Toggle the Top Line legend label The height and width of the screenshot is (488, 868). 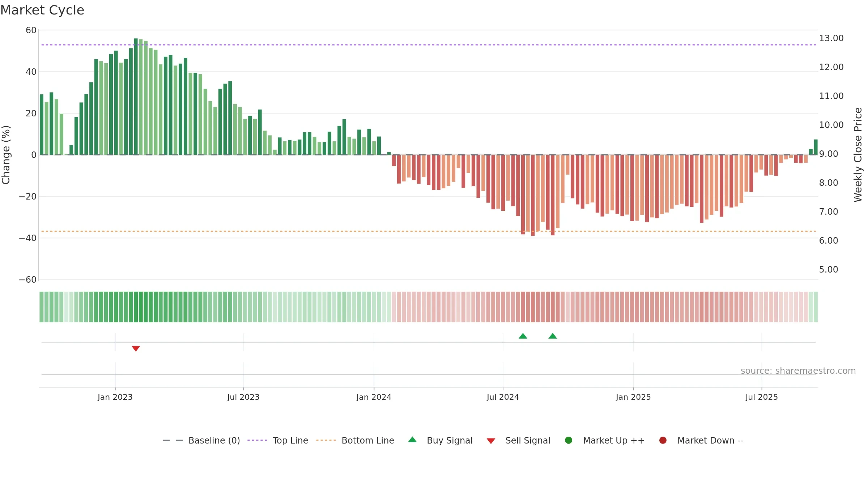coord(290,440)
